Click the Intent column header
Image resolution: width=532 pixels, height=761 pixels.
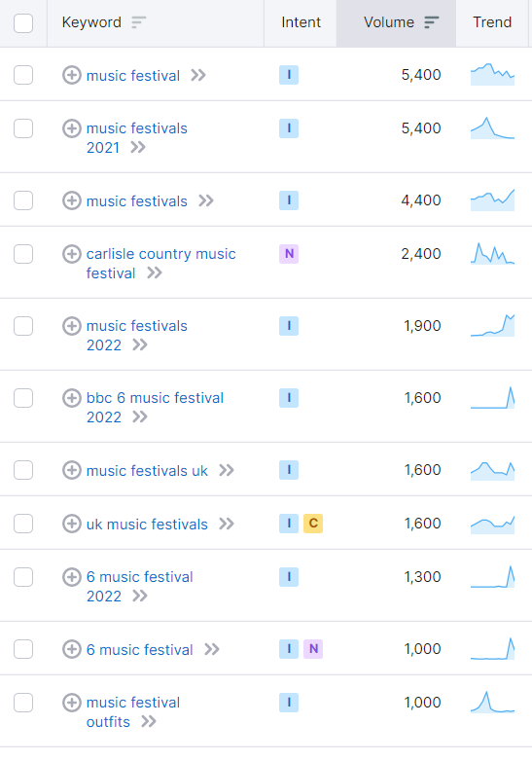(301, 22)
